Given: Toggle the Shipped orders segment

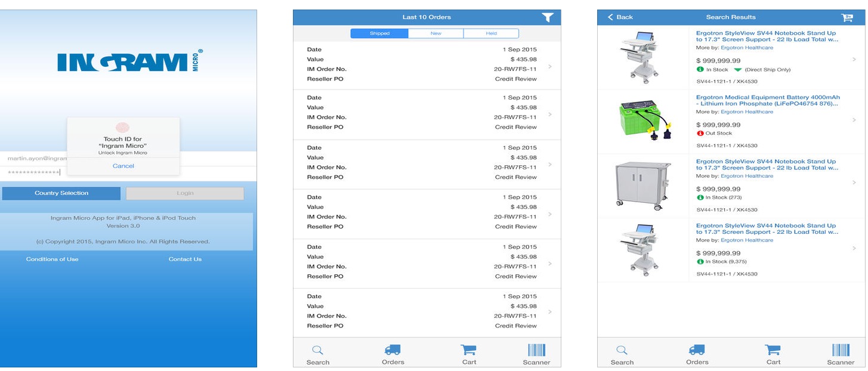Looking at the screenshot, I should (x=379, y=33).
